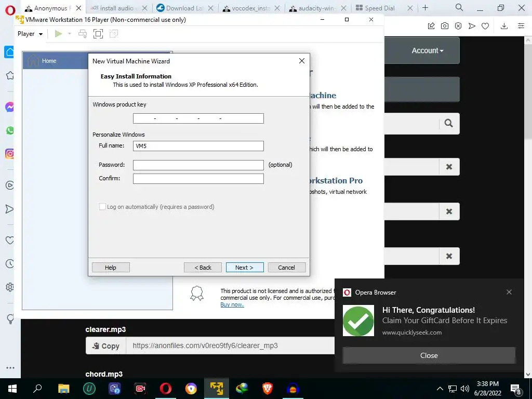Select the Home tab in VMware library
Image resolution: width=532 pixels, height=399 pixels.
point(56,61)
